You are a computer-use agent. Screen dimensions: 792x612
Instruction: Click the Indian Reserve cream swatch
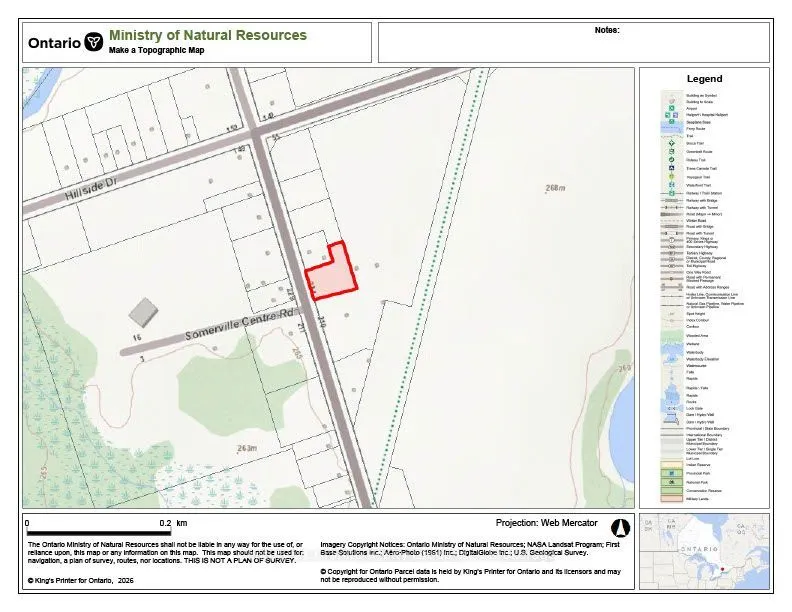pyautogui.click(x=672, y=465)
